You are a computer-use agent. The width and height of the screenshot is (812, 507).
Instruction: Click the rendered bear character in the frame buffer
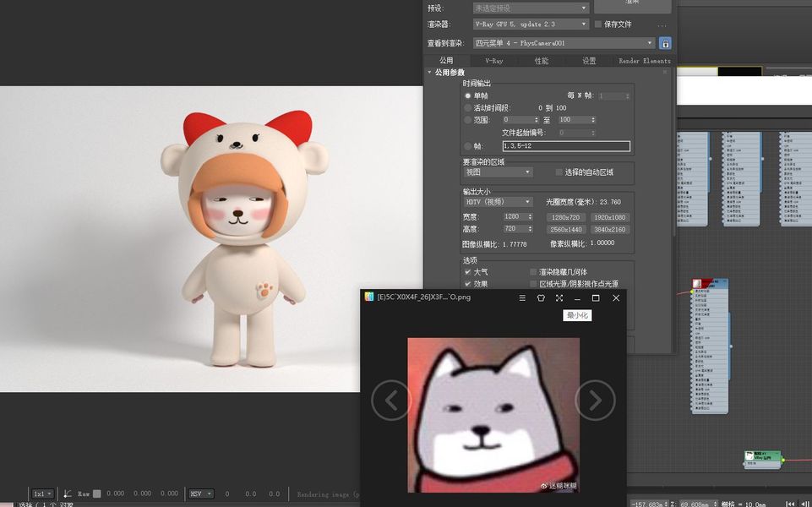point(244,237)
